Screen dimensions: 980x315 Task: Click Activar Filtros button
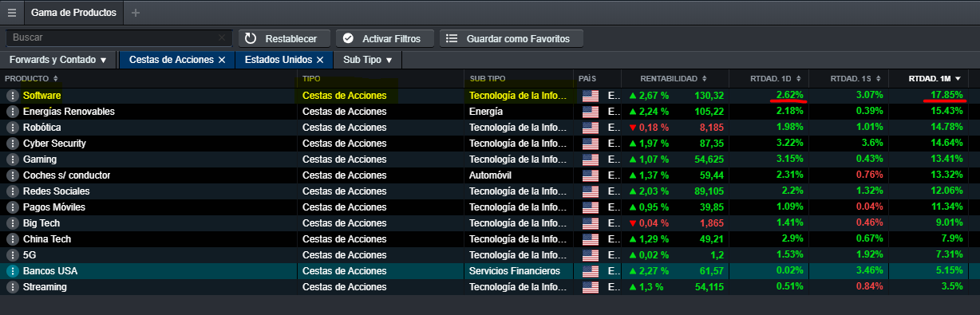[384, 38]
